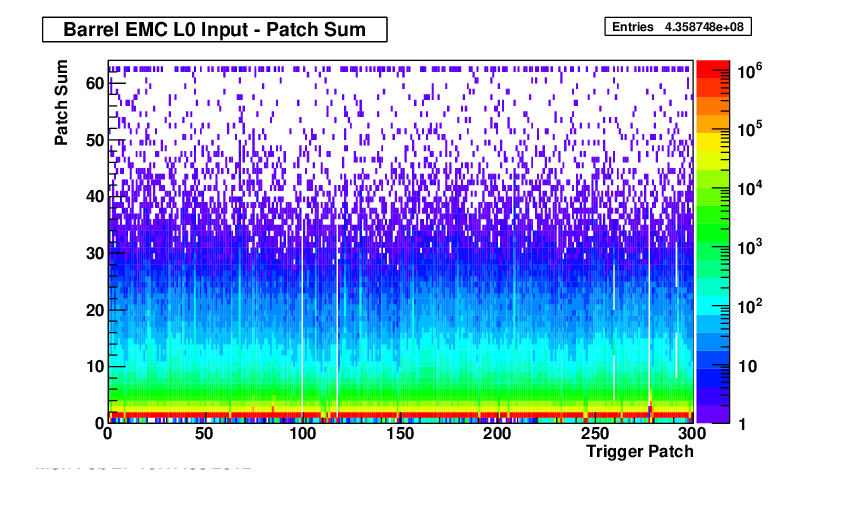Click x-axis tick label 300
The image size is (850, 517).
pos(692,434)
